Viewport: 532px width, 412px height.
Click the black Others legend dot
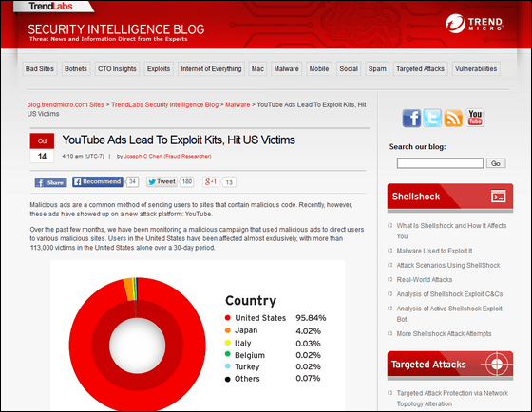click(228, 379)
